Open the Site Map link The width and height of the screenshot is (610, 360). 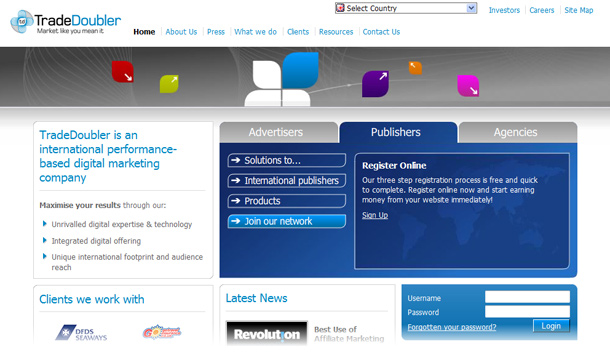point(579,10)
